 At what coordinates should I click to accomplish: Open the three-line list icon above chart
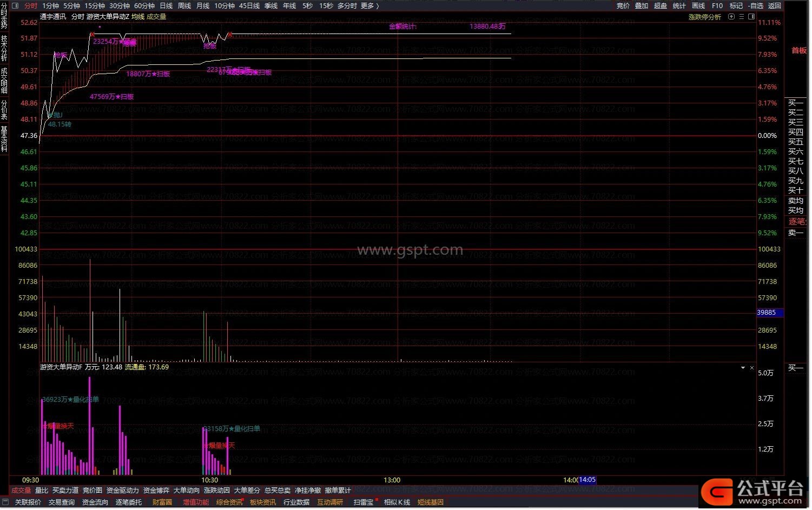[742, 17]
